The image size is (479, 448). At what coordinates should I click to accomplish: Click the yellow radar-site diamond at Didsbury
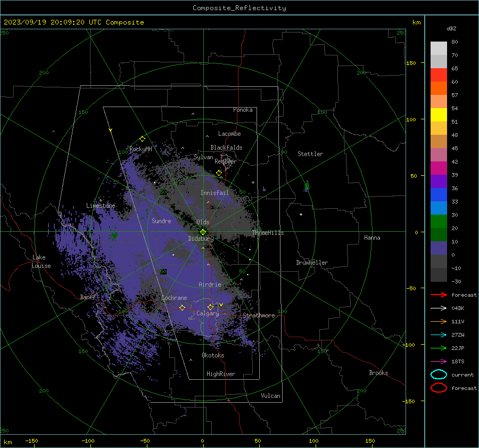tap(203, 232)
